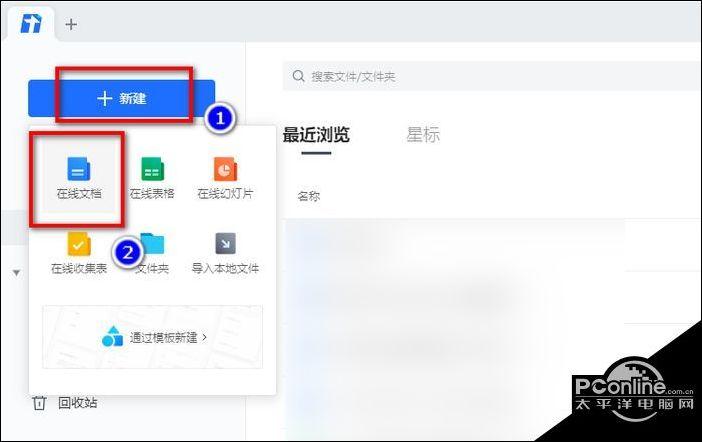702x442 pixels.
Task: Open the 回收站 recycle bin
Action: 65,403
